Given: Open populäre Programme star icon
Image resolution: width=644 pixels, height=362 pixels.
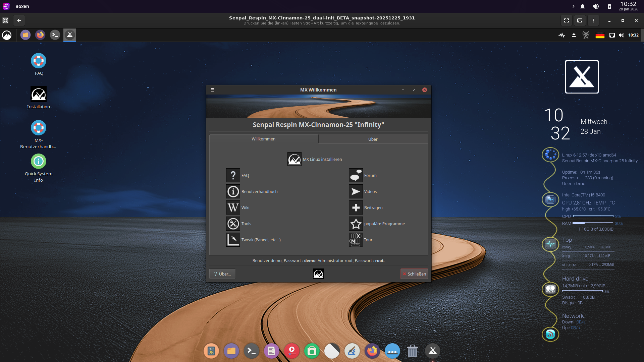Looking at the screenshot, I should 356,224.
